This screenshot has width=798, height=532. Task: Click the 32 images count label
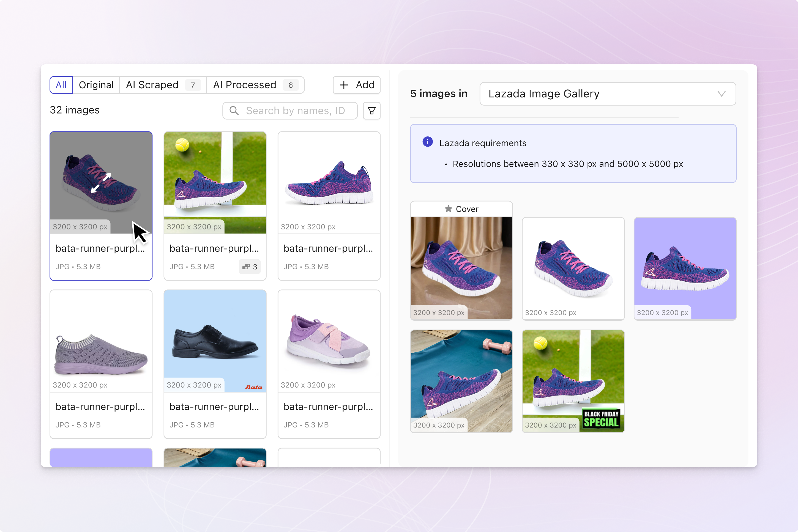pos(75,110)
